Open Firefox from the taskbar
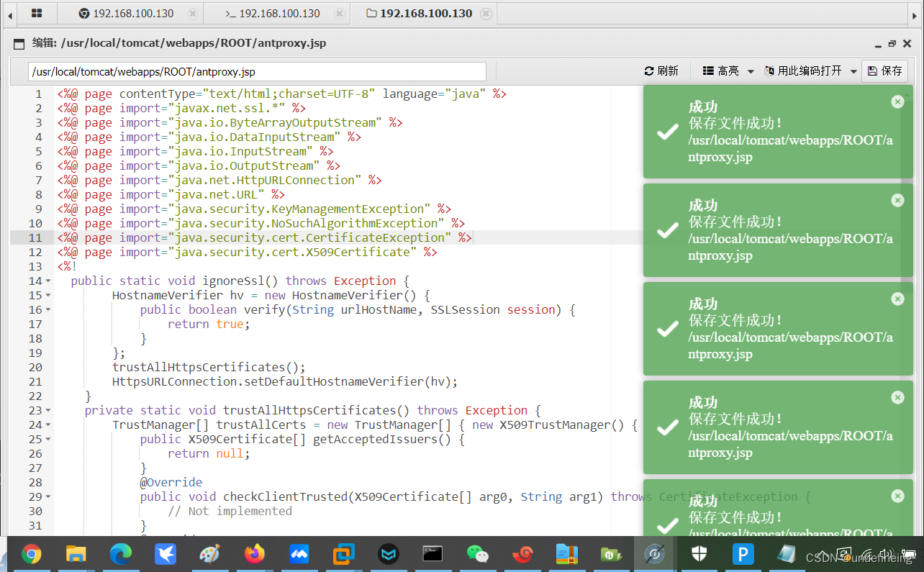 (254, 554)
